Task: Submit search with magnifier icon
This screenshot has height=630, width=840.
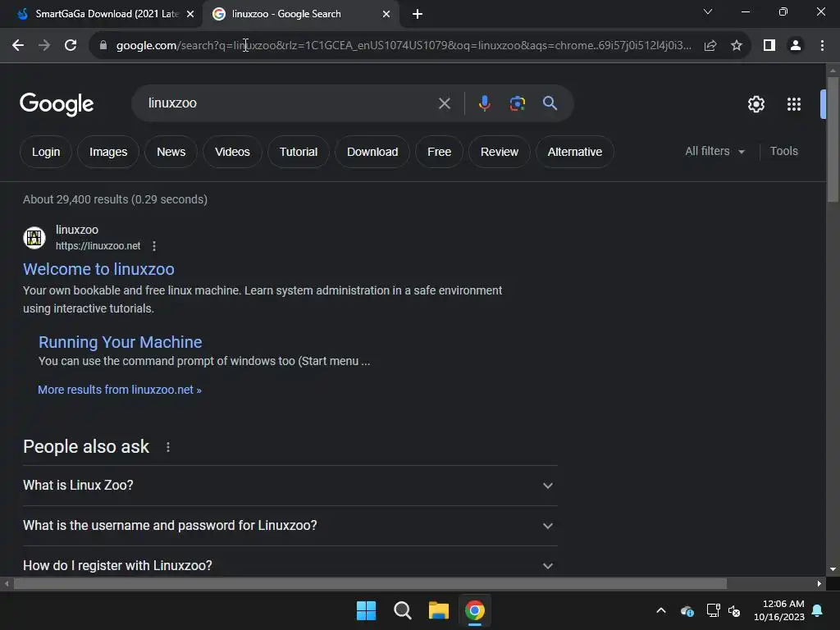Action: [x=550, y=103]
